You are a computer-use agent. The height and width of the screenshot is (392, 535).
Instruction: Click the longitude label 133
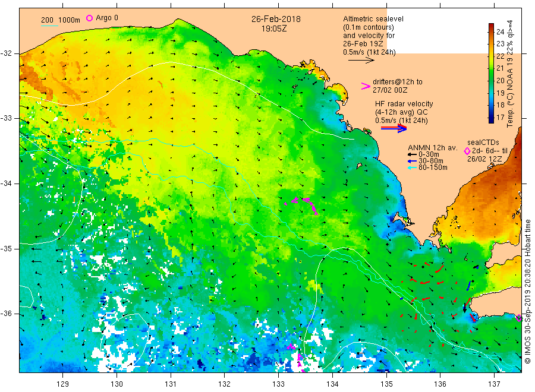tap(278, 384)
